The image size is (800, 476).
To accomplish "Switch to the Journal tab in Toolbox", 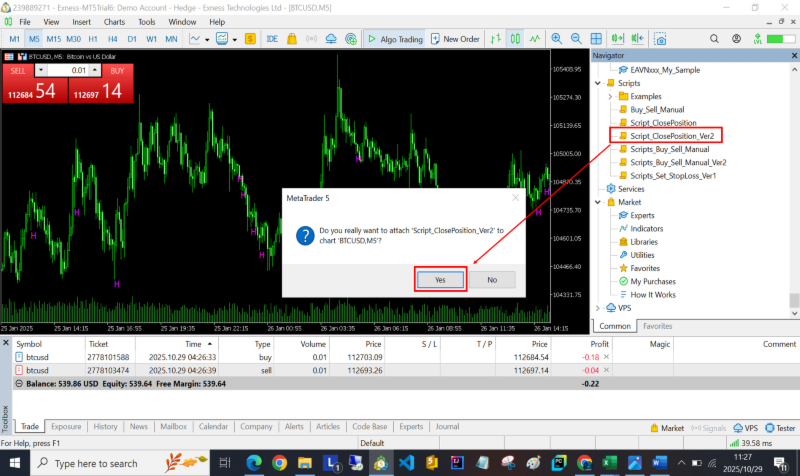I will [x=447, y=427].
